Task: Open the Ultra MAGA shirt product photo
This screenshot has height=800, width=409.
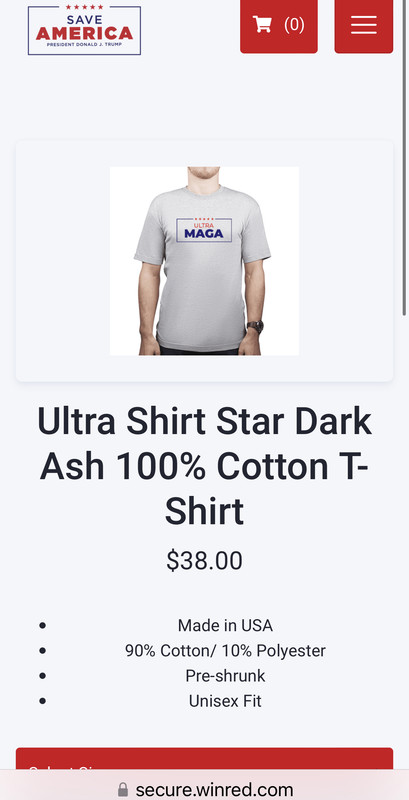Action: point(204,261)
